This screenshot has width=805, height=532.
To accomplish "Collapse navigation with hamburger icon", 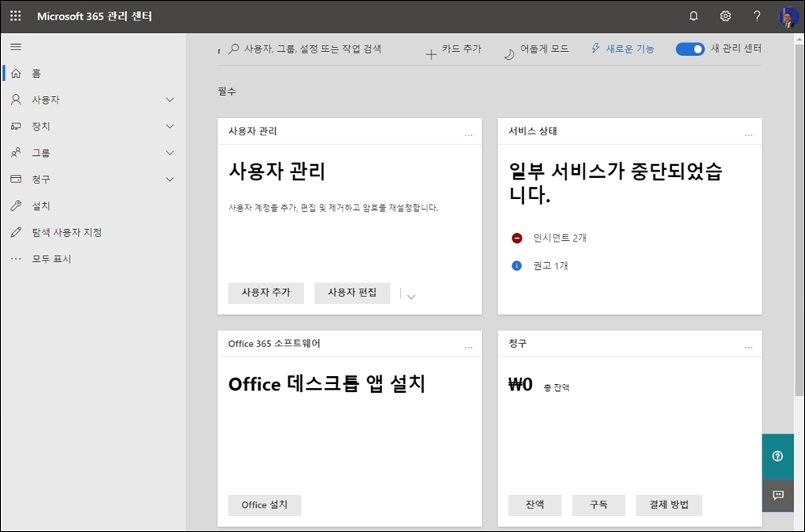I will (16, 46).
